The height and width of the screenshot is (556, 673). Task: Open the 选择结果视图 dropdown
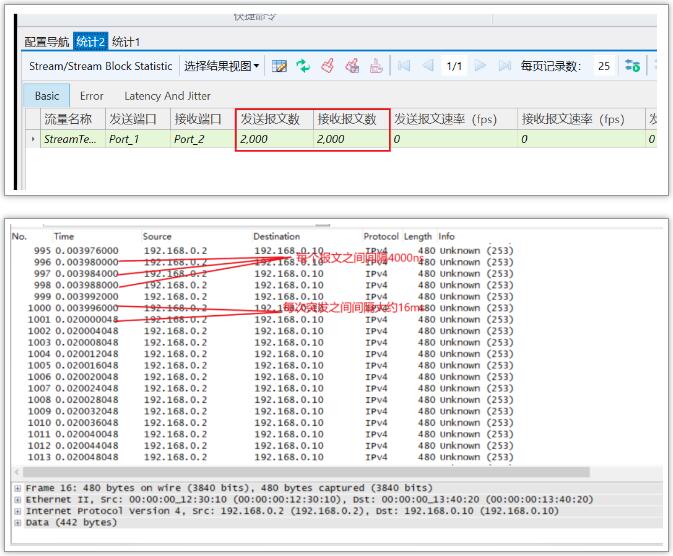pyautogui.click(x=221, y=66)
